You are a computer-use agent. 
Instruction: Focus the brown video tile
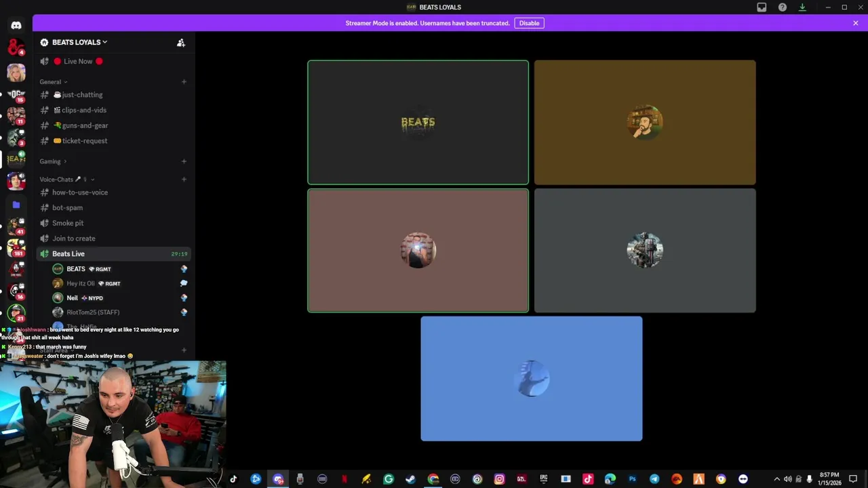(x=418, y=251)
